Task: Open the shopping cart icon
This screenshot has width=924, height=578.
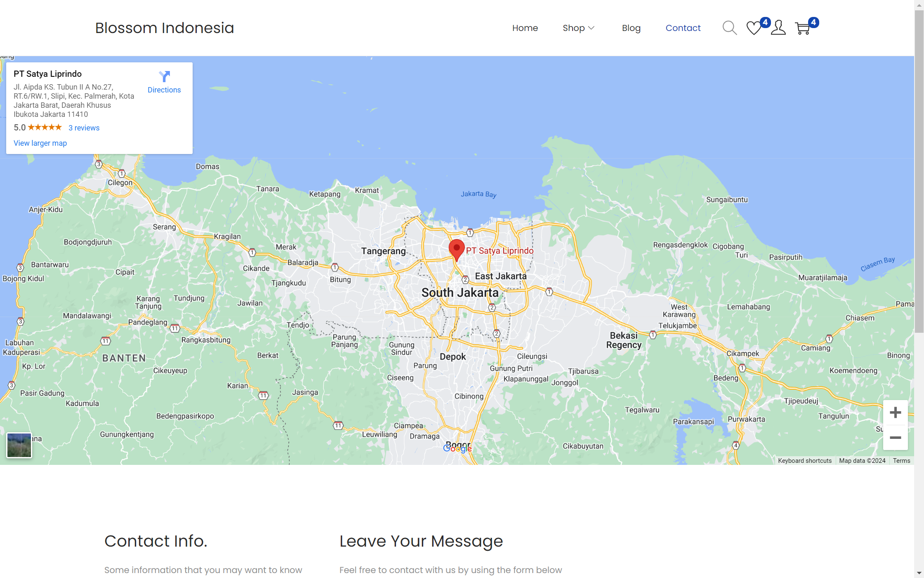Action: 803,28
